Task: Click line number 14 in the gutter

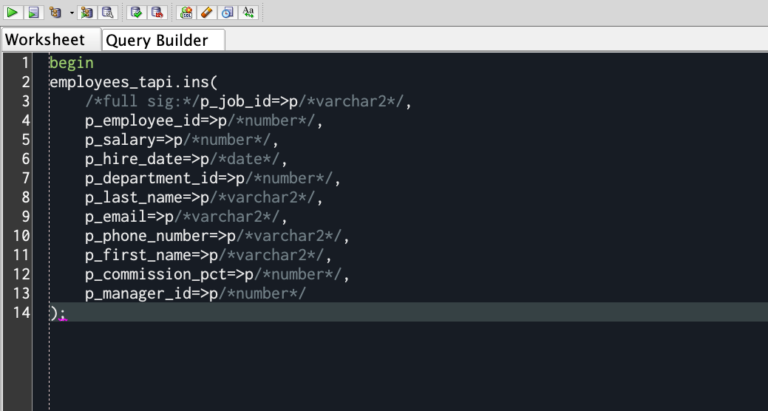Action: point(21,312)
